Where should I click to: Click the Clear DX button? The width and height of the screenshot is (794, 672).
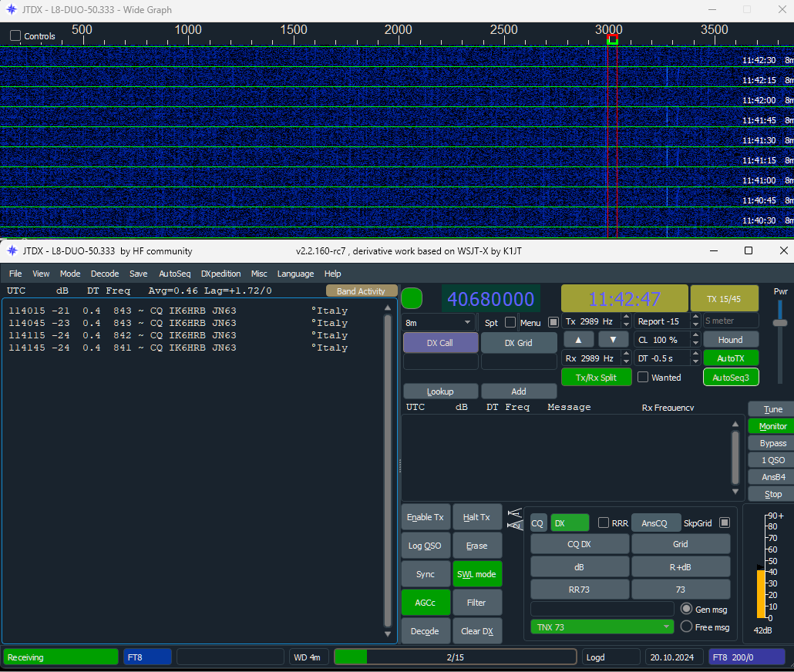point(476,631)
